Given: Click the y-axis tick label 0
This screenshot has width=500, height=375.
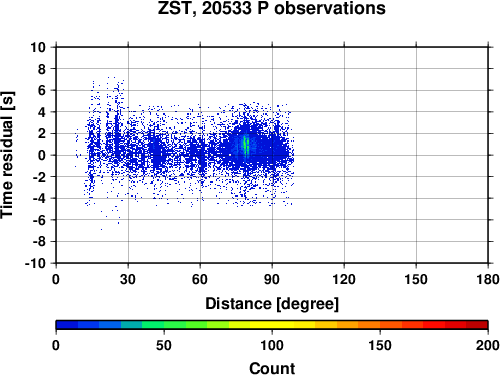Looking at the screenshot, I should [42, 155].
